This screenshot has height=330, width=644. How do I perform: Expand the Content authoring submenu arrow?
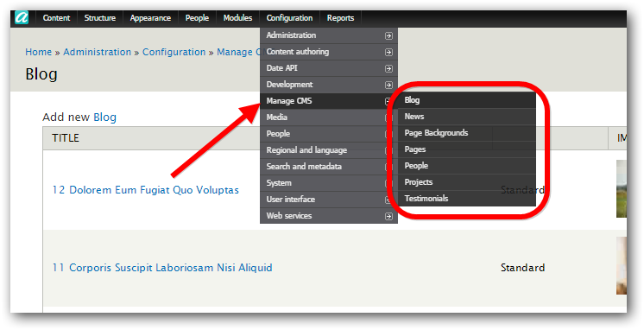(x=388, y=52)
